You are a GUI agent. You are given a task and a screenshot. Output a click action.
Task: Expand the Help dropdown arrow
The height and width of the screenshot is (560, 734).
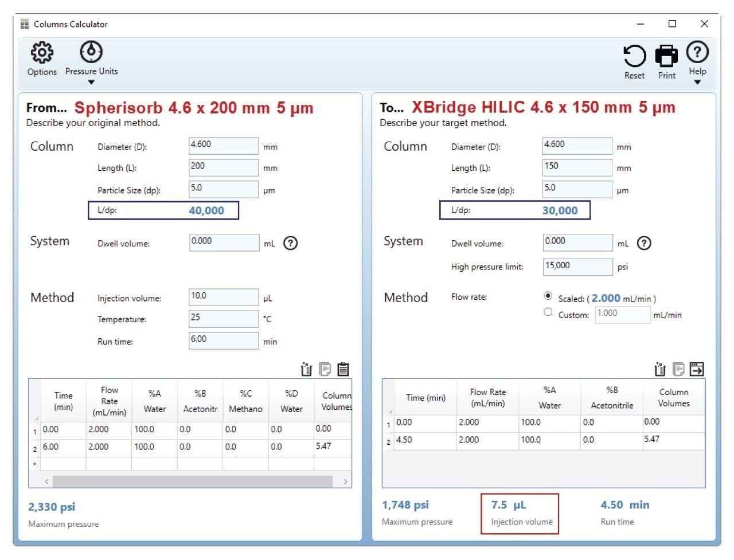697,83
